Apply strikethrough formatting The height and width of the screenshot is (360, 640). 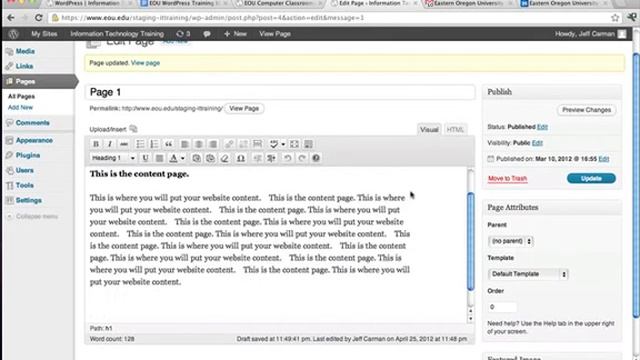(124, 144)
